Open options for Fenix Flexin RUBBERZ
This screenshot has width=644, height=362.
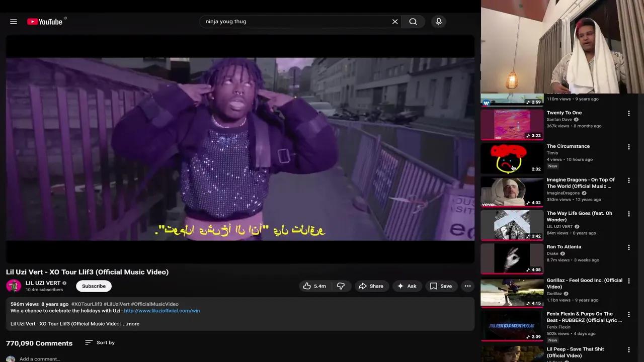click(628, 315)
